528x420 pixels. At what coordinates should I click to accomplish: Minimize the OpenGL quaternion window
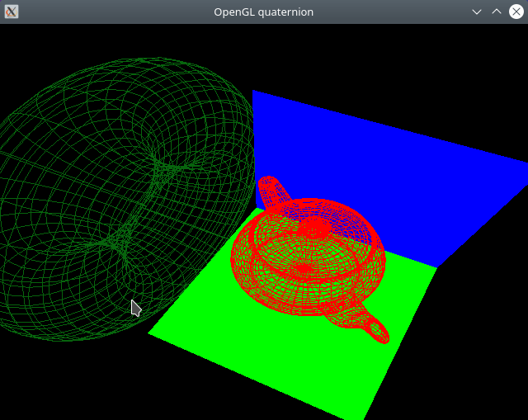click(477, 12)
